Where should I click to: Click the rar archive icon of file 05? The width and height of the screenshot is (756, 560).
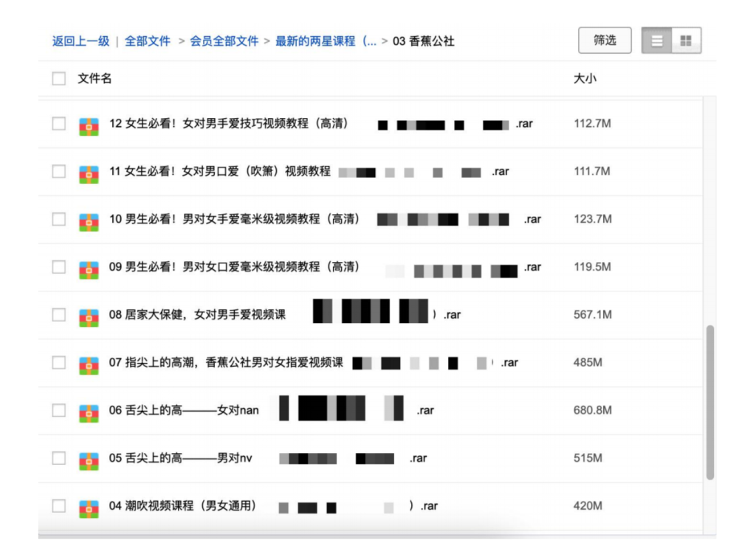[89, 460]
